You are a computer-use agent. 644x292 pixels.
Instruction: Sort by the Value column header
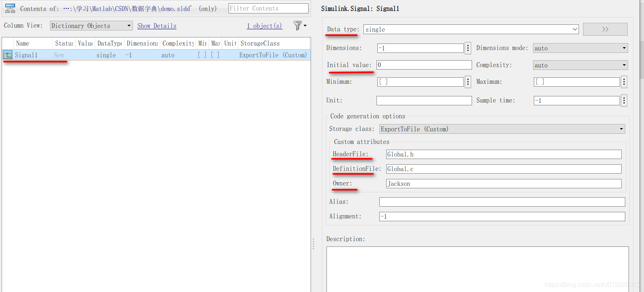(x=85, y=43)
